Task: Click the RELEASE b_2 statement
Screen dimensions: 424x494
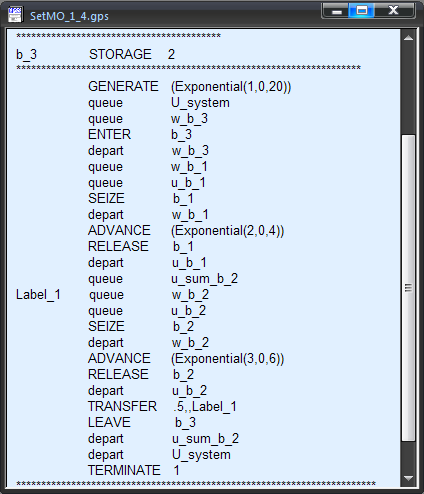Action: point(141,374)
